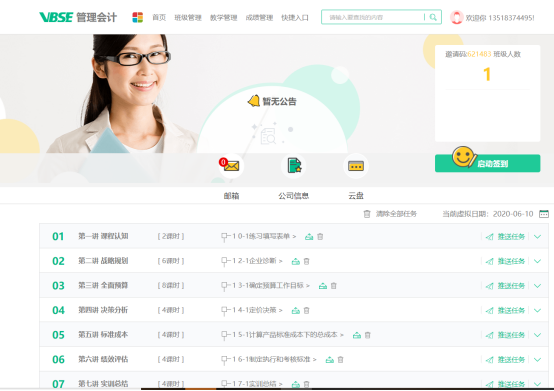Click the search input field

click(375, 17)
